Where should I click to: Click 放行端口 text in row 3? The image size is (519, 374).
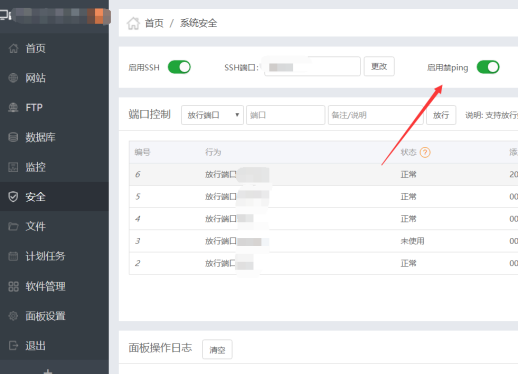click(221, 241)
